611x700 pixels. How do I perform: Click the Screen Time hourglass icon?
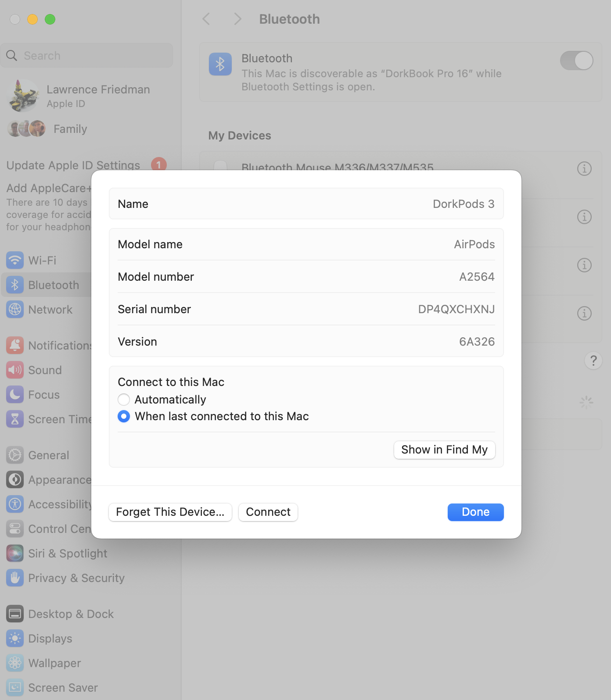click(15, 419)
